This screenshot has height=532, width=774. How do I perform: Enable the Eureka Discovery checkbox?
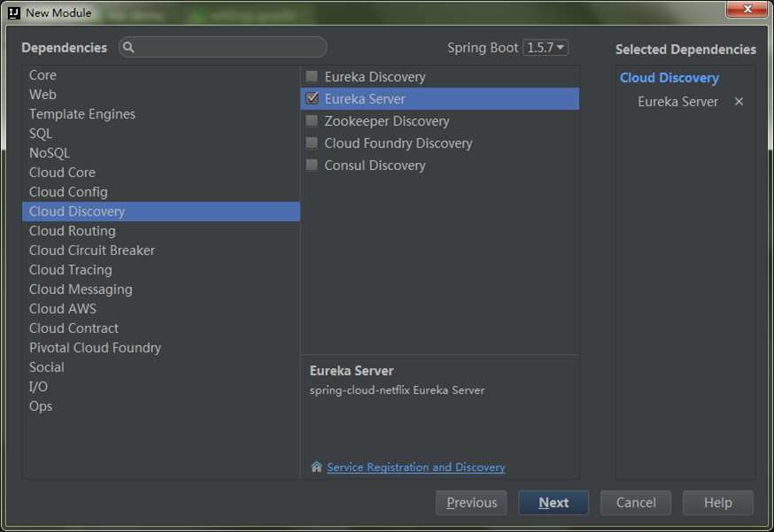pyautogui.click(x=312, y=76)
